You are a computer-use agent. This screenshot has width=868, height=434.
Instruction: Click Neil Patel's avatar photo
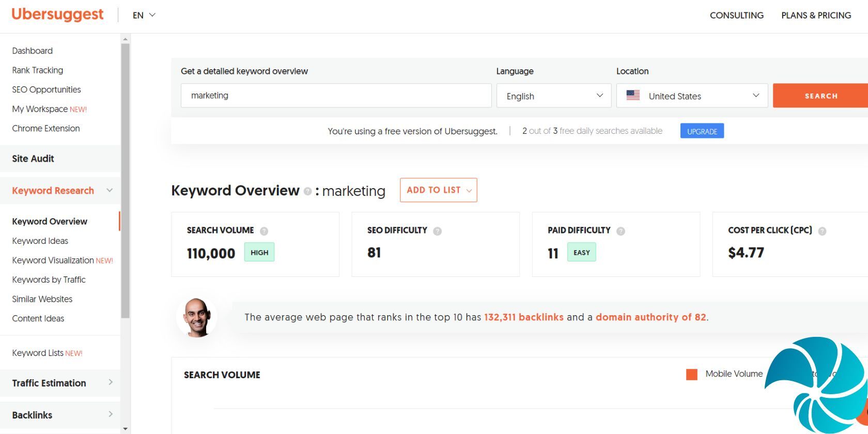tap(197, 317)
